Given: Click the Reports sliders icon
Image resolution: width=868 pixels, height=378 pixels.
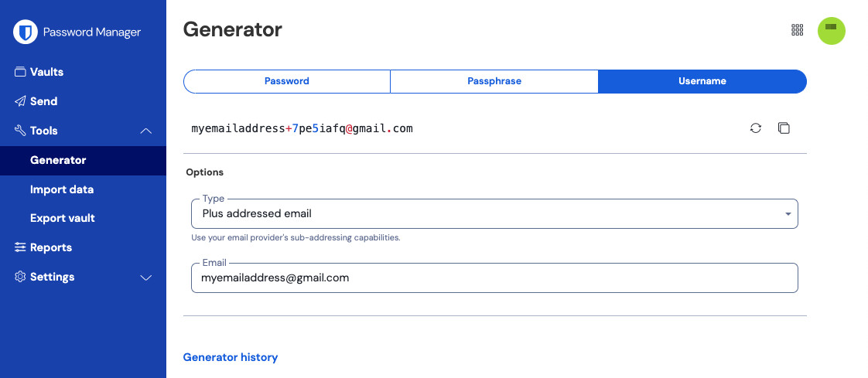Looking at the screenshot, I should tap(20, 247).
